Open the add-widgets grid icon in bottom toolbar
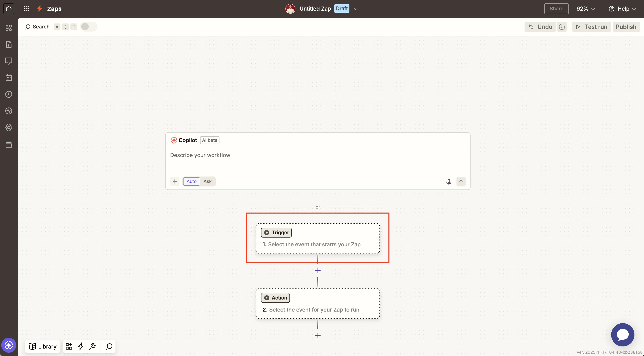The height and width of the screenshot is (356, 644). point(69,346)
